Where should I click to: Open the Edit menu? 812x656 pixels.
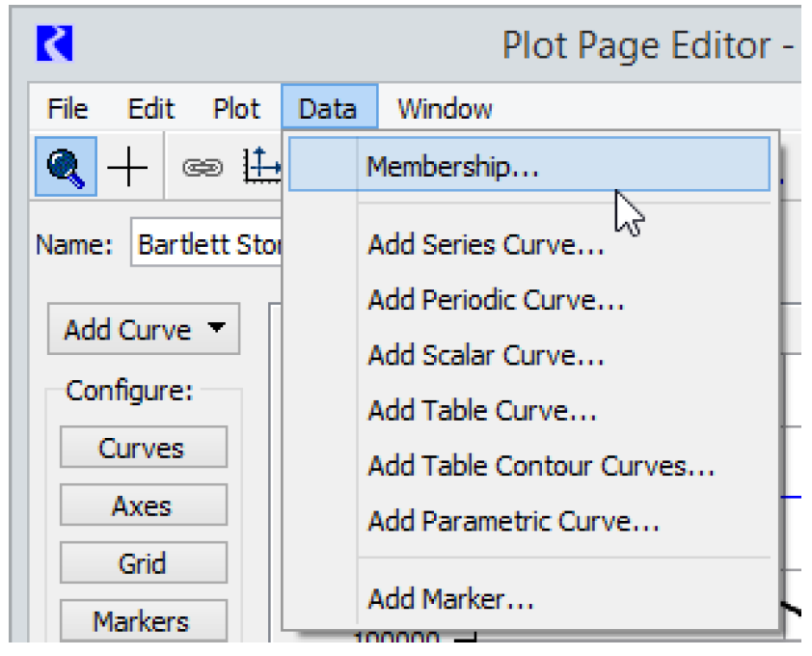(x=150, y=109)
